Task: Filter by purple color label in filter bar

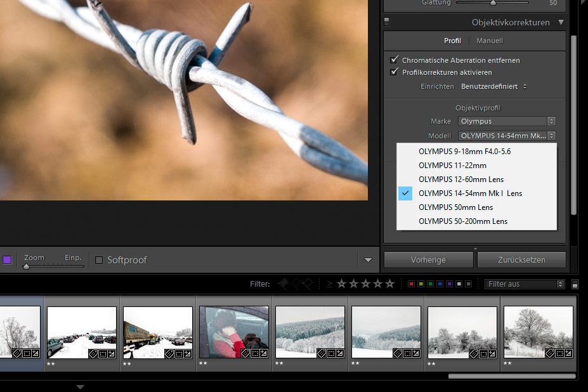Action: (449, 284)
